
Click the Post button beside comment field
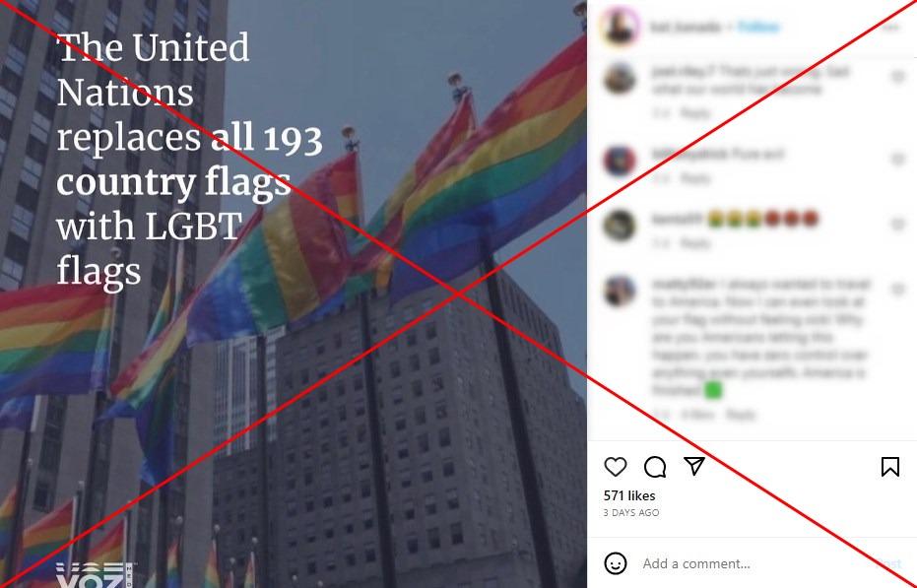click(888, 563)
